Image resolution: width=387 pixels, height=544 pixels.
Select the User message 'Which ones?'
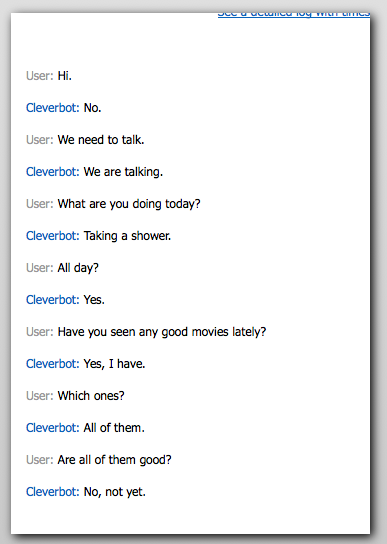point(91,396)
